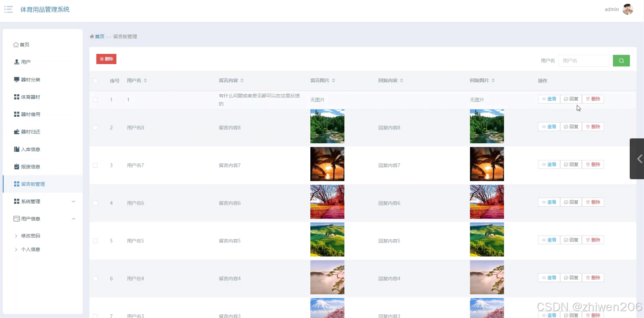Click 回复 for 用户名5 row
Image resolution: width=644 pixels, height=318 pixels.
[571, 240]
